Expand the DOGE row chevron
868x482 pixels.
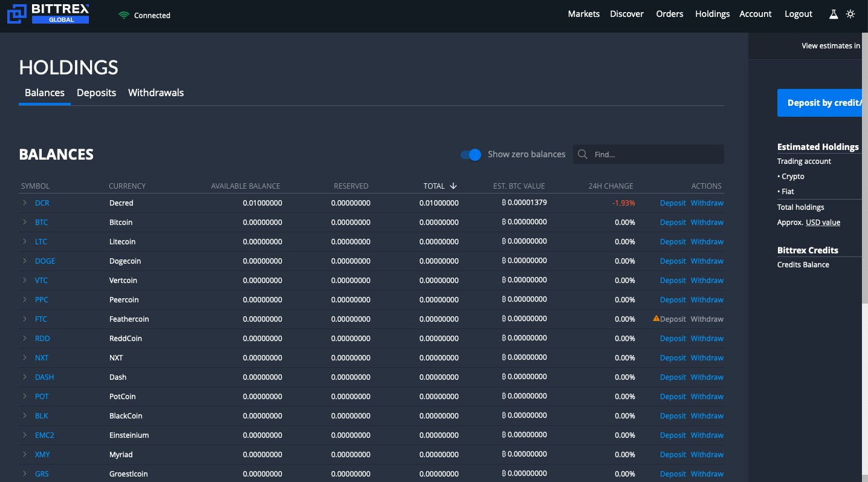tap(25, 261)
